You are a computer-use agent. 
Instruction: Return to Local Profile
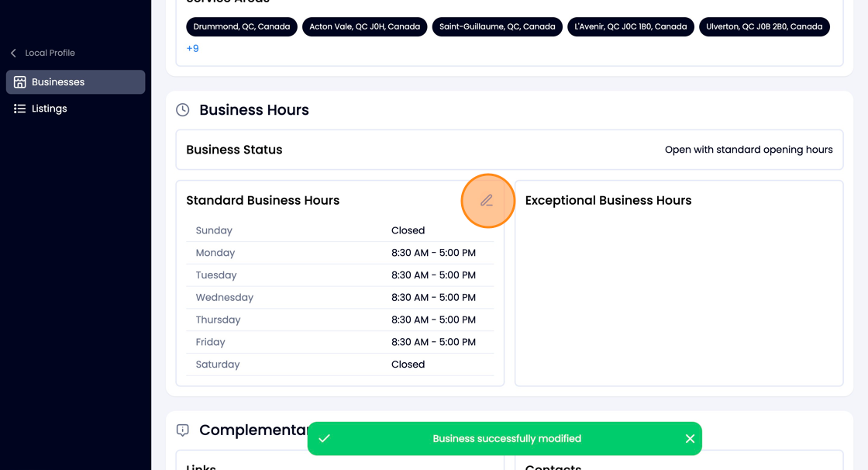(x=50, y=53)
